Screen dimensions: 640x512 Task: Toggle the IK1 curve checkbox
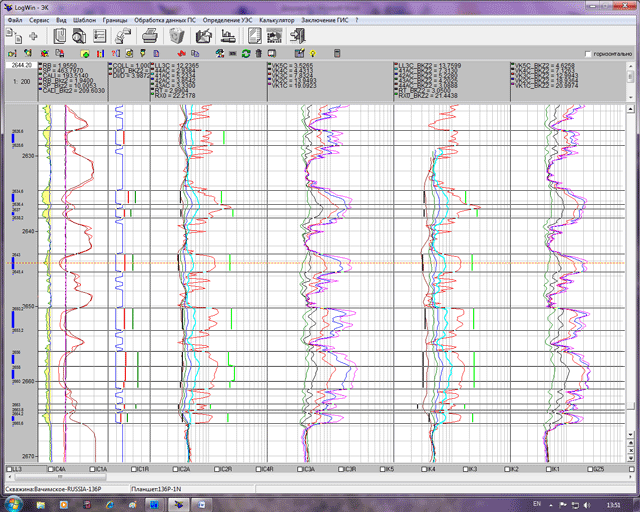point(549,469)
